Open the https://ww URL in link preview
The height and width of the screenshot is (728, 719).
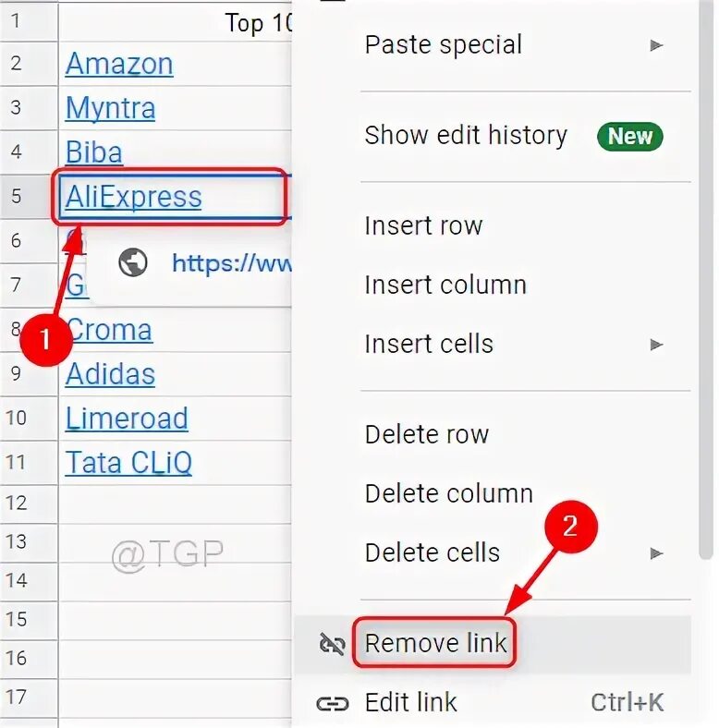[231, 263]
